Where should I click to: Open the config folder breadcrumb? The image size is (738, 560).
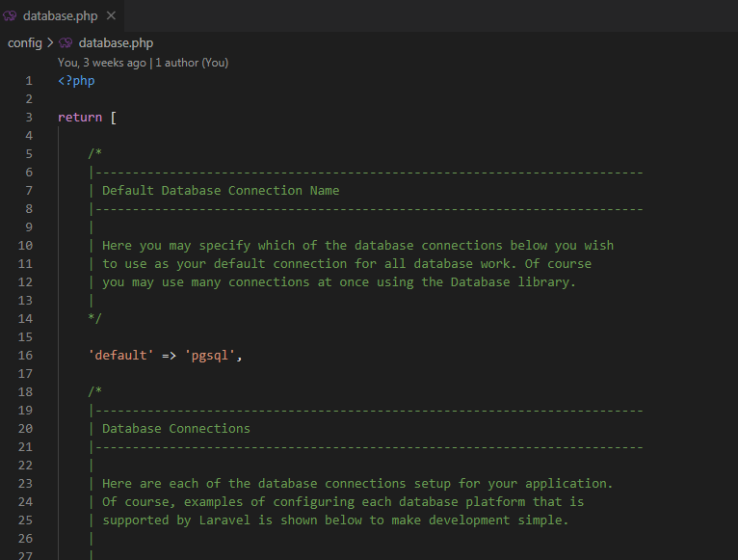pyautogui.click(x=24, y=42)
